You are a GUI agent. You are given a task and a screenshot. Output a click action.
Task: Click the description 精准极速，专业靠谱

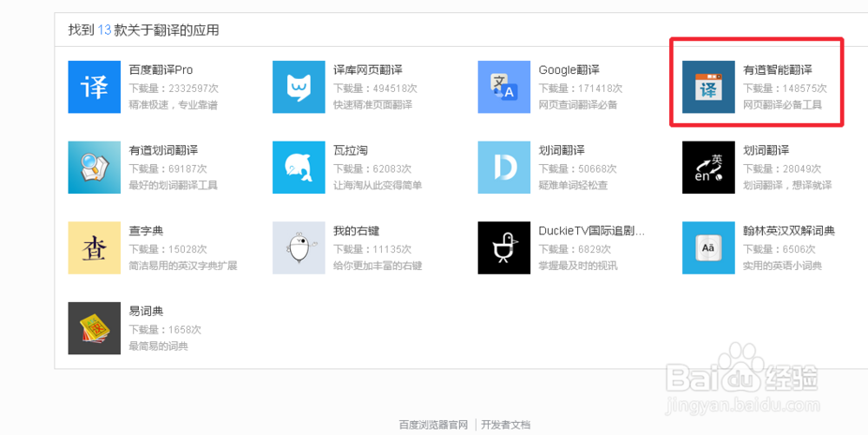[x=174, y=104]
